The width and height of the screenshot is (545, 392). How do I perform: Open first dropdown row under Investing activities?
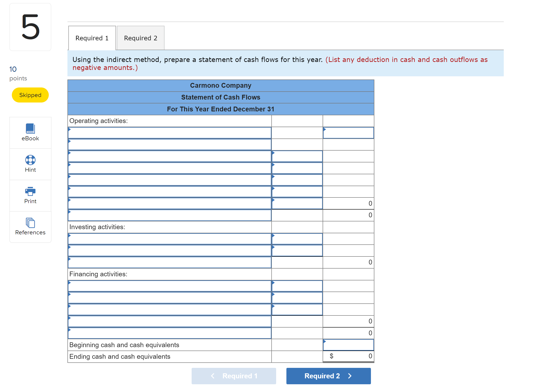(x=170, y=239)
